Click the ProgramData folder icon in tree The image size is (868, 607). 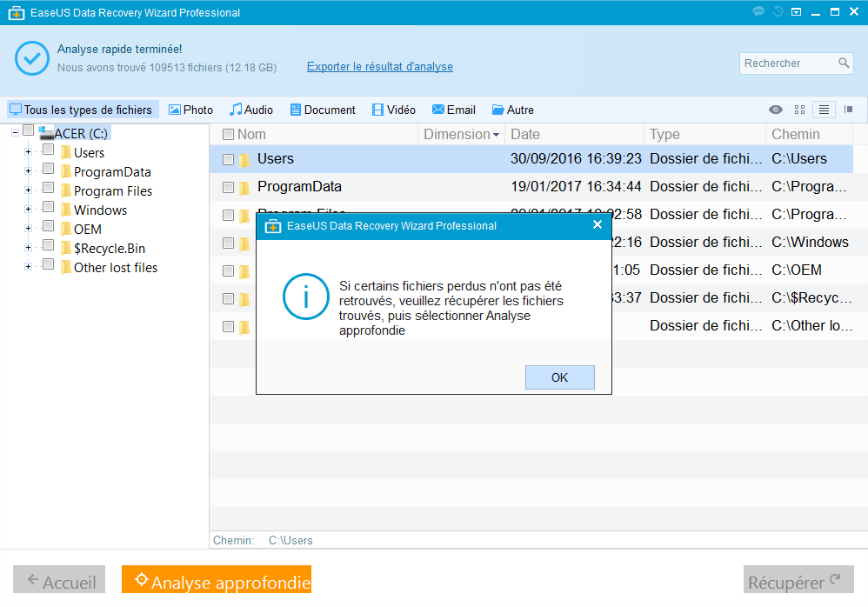[66, 172]
